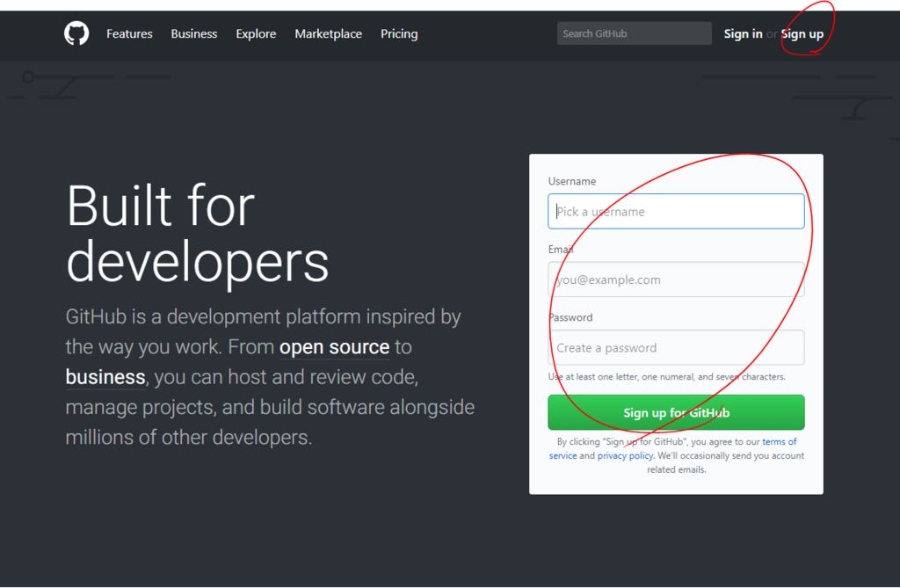Open the Features menu item
900x588 pixels.
click(x=129, y=34)
